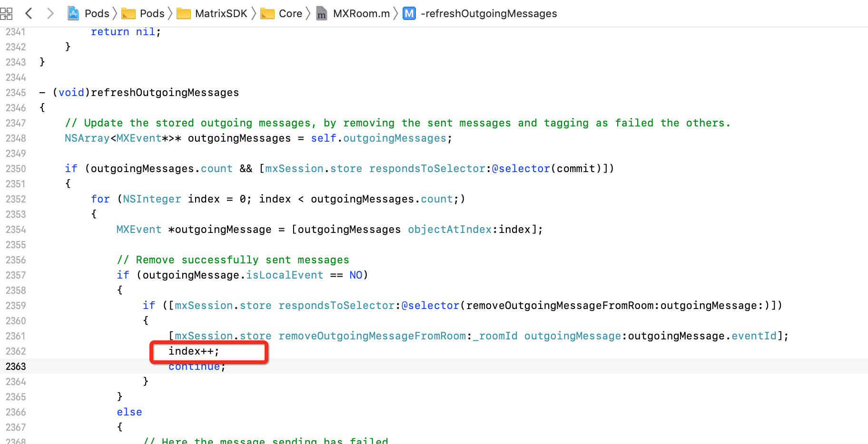Click 'isLocalEvent' on line 2357
The height and width of the screenshot is (444, 868).
click(x=285, y=275)
